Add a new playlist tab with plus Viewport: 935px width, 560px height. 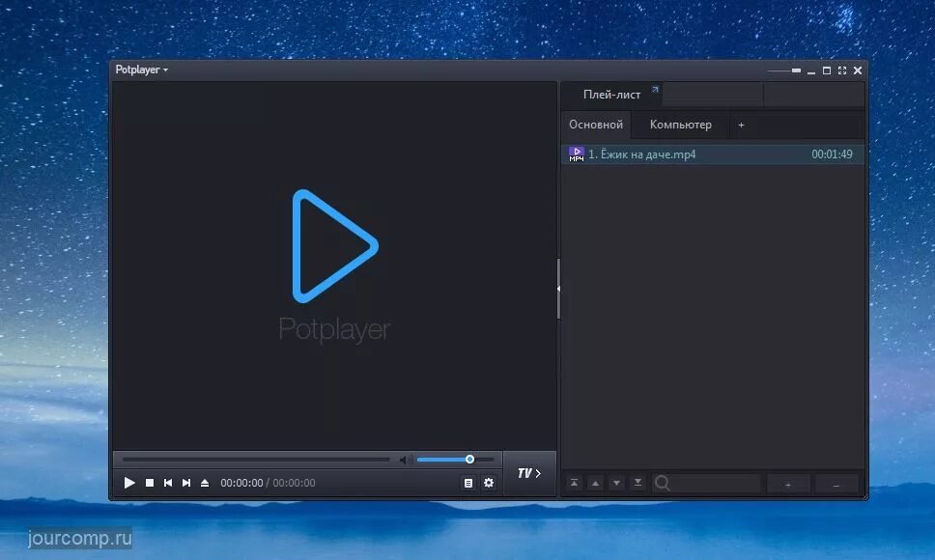pos(741,126)
